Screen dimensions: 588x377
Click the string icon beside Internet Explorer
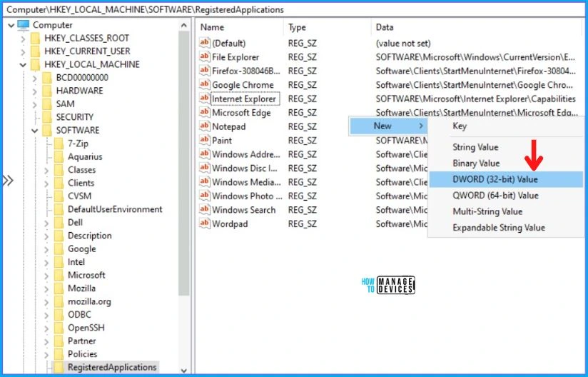[204, 99]
